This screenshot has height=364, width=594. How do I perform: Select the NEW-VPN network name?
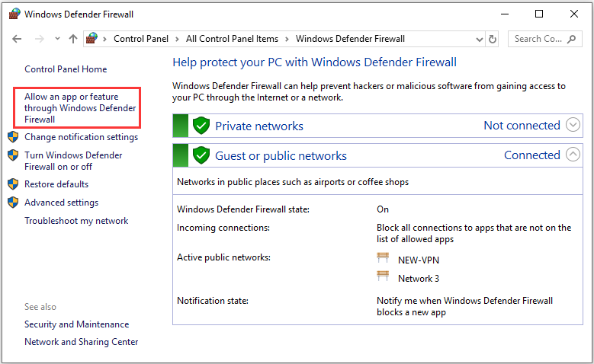[x=419, y=260]
